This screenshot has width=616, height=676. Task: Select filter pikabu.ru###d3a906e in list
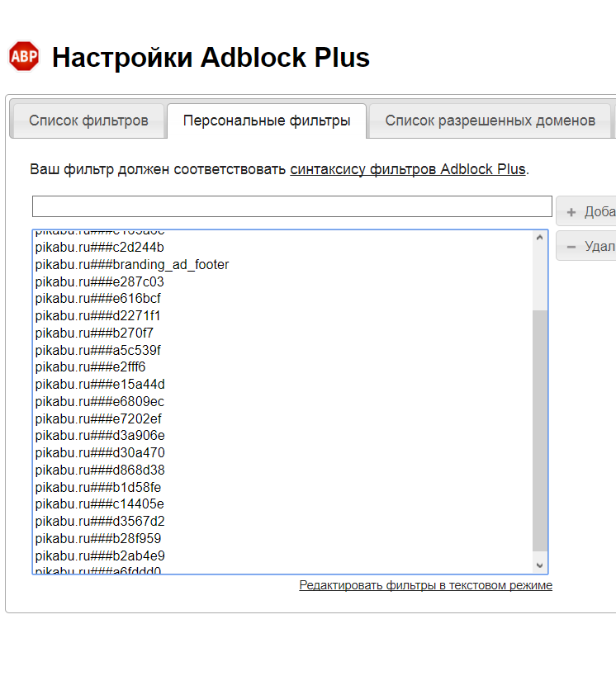[x=99, y=435]
